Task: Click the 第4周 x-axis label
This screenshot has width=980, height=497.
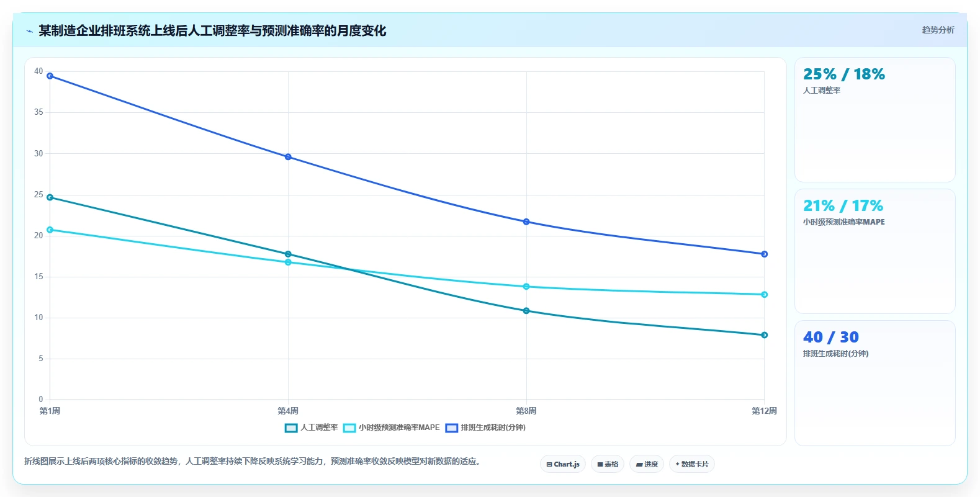Action: [288, 411]
